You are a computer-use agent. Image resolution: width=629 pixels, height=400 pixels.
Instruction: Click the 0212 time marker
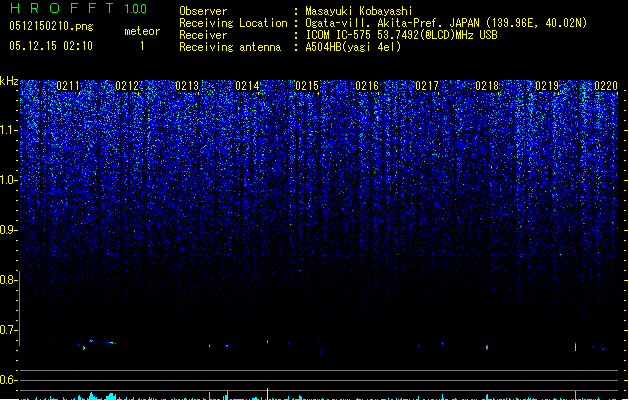[x=127, y=86]
